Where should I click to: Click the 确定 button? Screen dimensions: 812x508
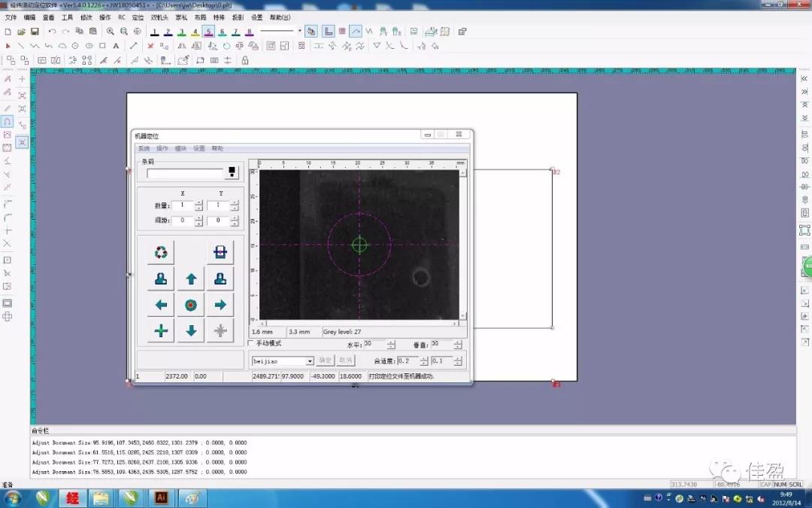[325, 361]
